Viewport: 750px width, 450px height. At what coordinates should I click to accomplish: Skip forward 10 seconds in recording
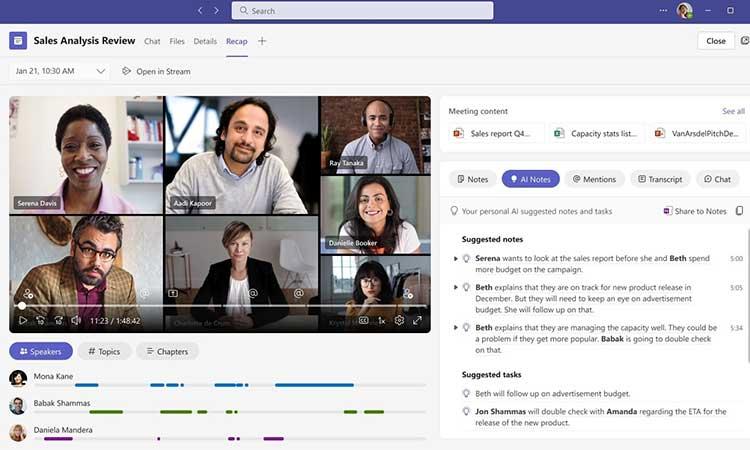point(59,321)
